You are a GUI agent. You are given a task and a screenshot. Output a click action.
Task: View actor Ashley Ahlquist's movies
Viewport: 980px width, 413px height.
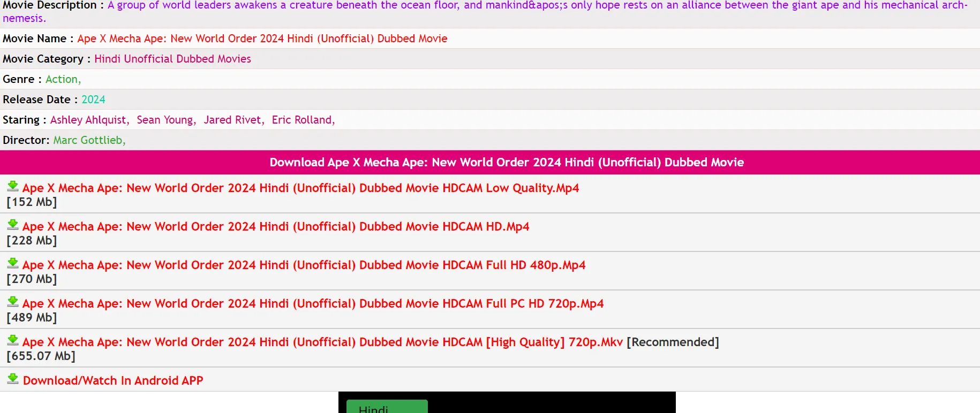[88, 120]
